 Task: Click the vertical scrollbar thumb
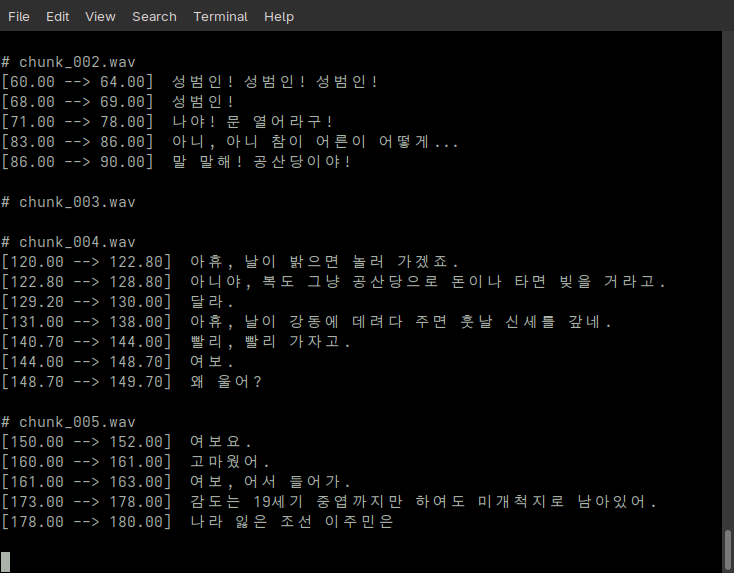[x=728, y=551]
